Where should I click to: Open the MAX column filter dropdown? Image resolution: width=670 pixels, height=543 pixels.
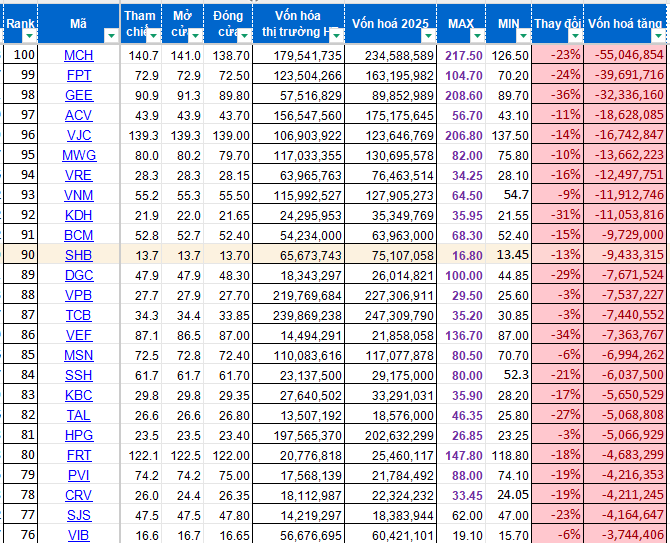[477, 36]
